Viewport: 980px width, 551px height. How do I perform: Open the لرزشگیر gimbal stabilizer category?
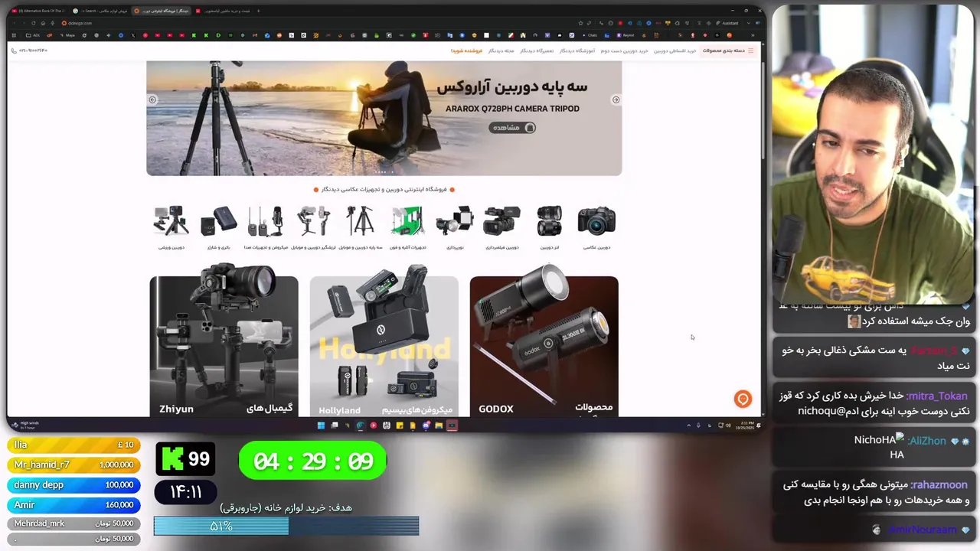(313, 227)
